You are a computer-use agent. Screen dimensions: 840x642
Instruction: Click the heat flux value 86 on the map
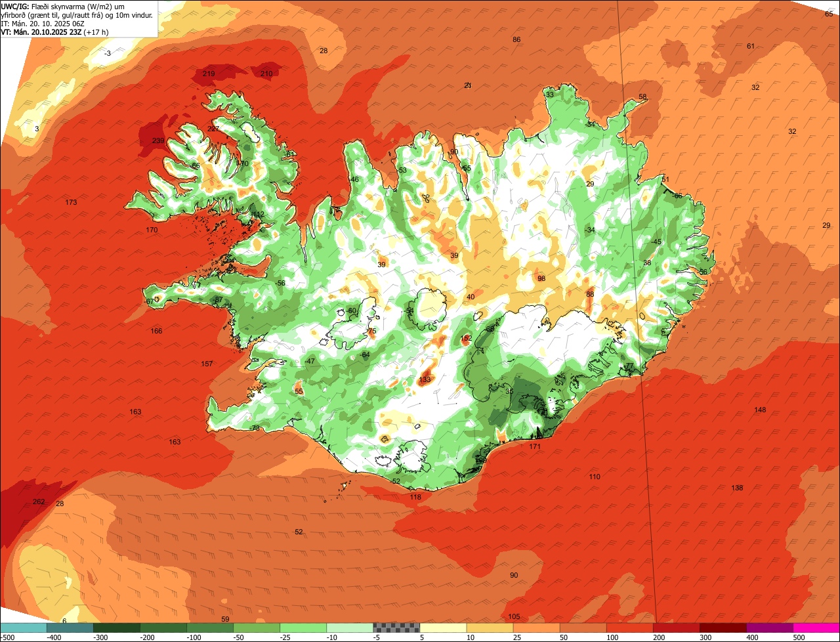pos(516,39)
